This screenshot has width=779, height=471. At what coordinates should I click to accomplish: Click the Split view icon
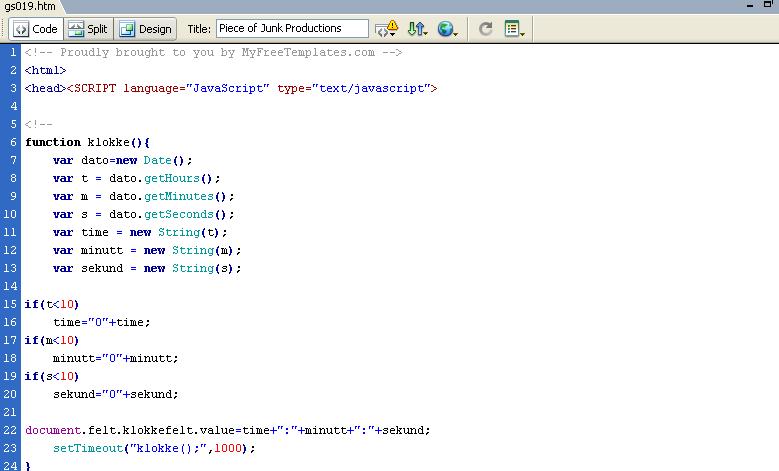pos(76,29)
